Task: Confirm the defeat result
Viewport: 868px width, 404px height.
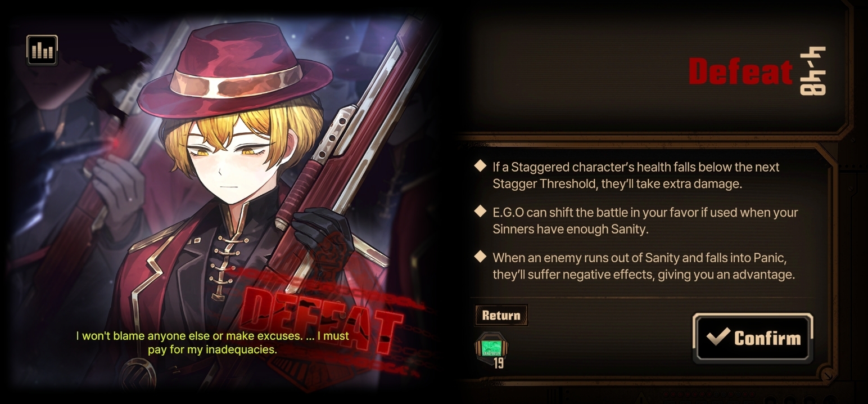Action: click(753, 338)
